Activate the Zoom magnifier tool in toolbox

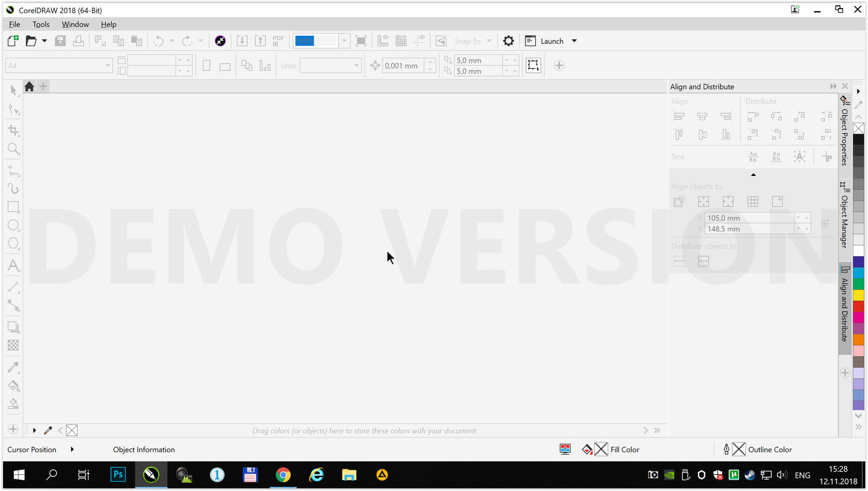click(13, 149)
